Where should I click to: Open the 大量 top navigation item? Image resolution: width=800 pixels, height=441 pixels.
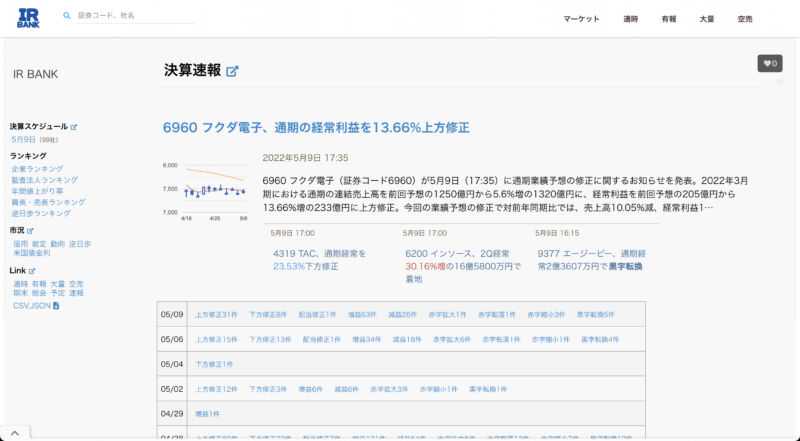coord(707,19)
